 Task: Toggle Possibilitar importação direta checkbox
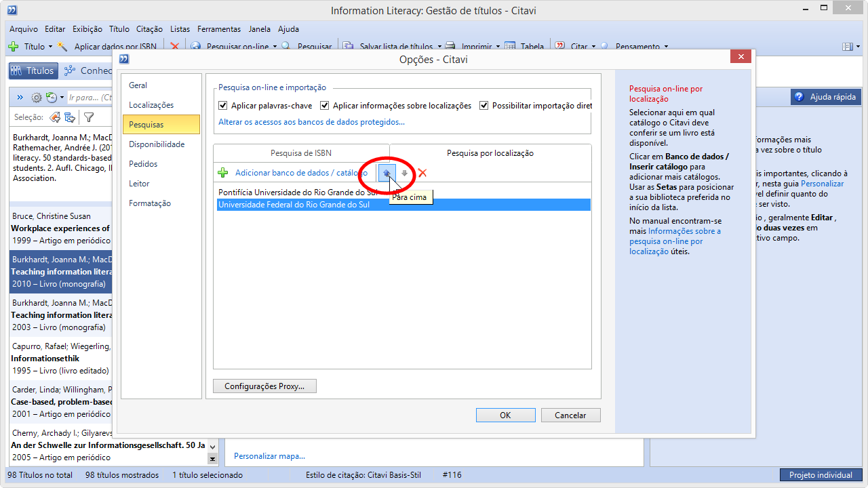484,106
